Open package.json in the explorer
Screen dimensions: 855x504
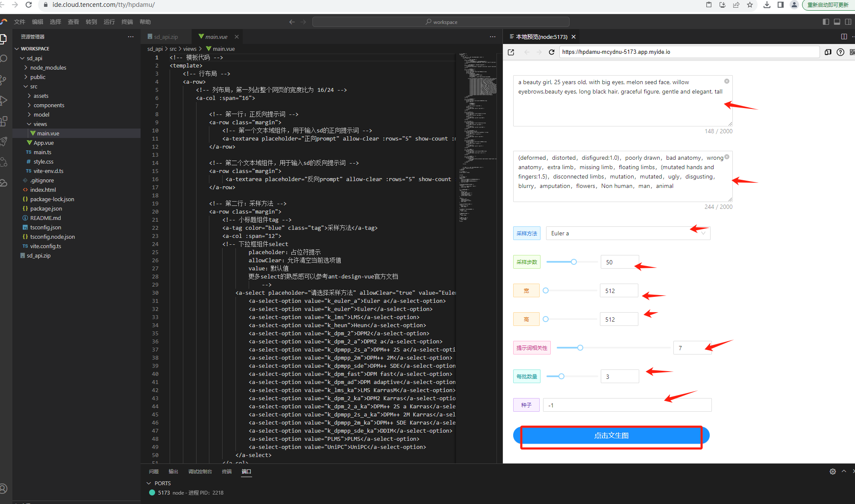[x=46, y=208]
